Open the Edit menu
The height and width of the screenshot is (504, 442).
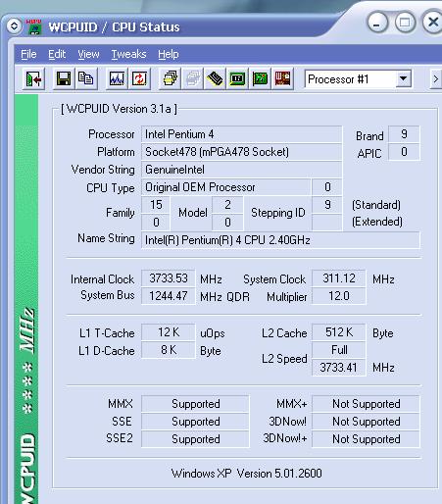pos(57,54)
